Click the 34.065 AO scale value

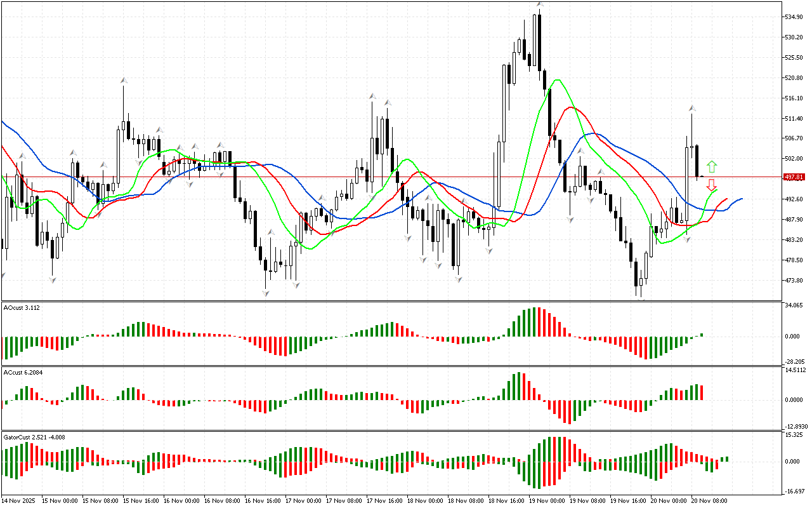click(x=794, y=305)
